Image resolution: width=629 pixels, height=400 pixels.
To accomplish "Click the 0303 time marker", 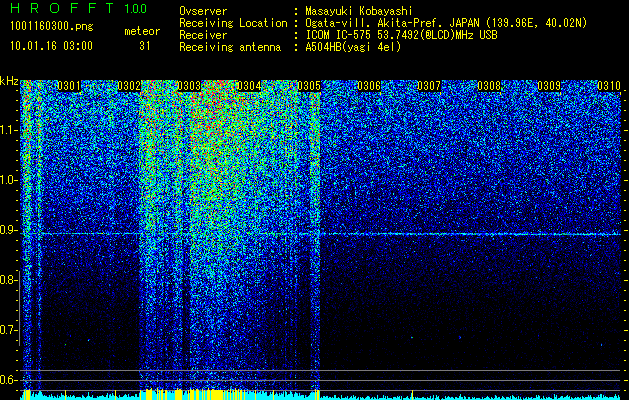I will tap(189, 86).
